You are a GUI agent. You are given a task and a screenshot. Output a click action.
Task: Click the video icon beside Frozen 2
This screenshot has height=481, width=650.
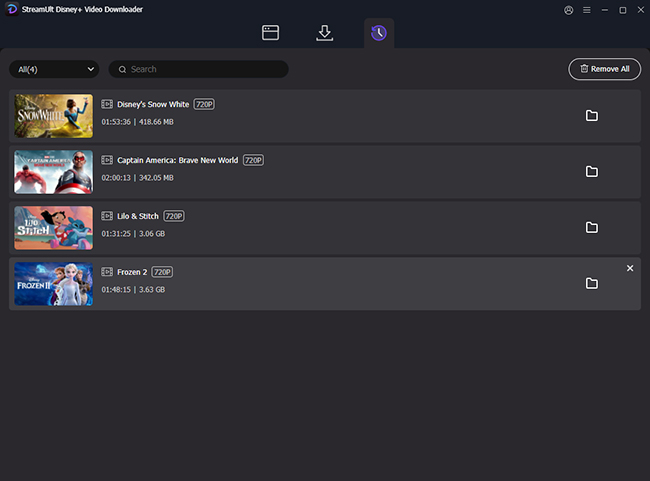click(107, 272)
